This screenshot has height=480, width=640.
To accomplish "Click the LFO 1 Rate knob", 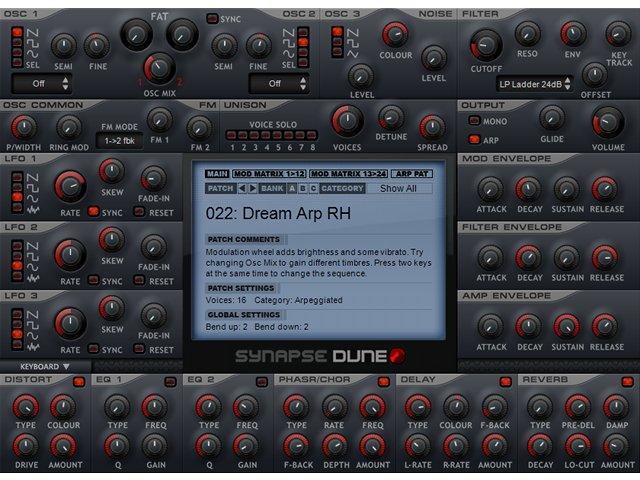I will 70,187.
